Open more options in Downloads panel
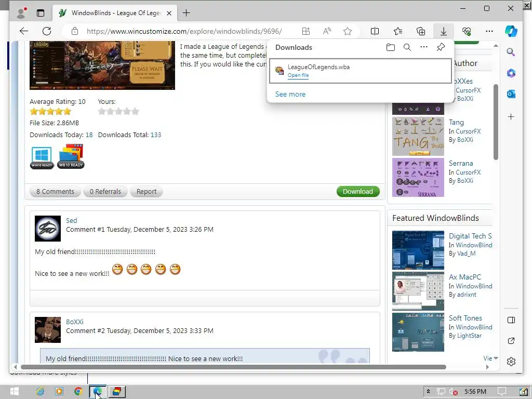The height and width of the screenshot is (399, 532). tap(424, 47)
